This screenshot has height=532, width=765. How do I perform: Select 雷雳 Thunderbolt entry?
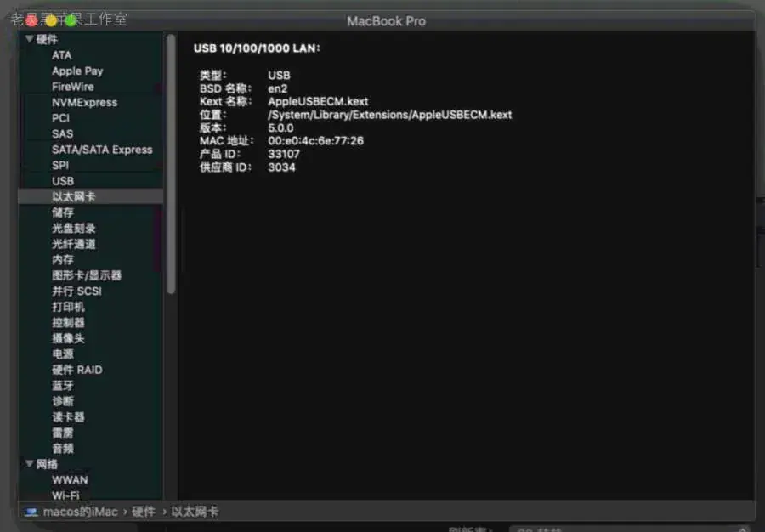63,433
